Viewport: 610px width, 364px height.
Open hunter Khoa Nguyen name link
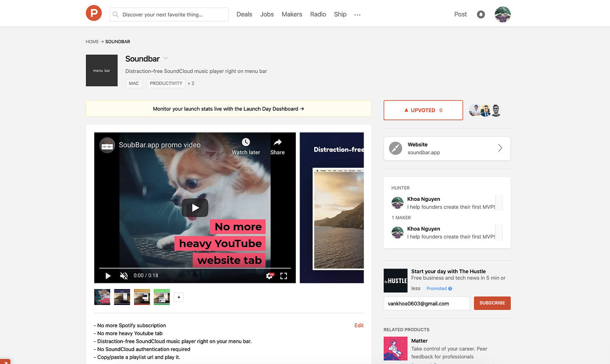point(424,199)
